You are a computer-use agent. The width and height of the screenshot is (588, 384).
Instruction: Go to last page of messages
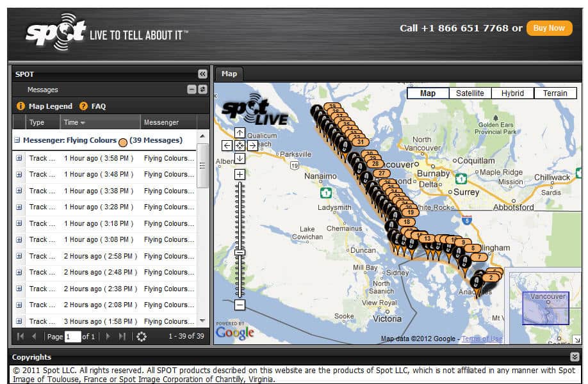pos(122,337)
